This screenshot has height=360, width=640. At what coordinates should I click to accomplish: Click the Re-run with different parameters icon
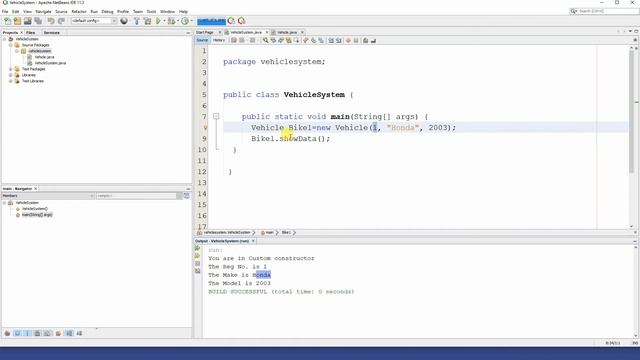pyautogui.click(x=198, y=256)
